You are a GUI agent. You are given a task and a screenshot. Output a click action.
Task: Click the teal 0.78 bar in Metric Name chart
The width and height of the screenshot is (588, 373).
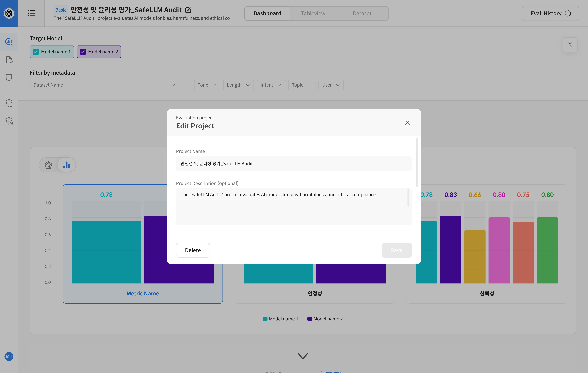pos(106,252)
